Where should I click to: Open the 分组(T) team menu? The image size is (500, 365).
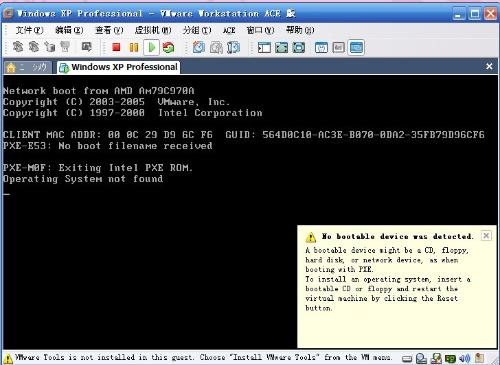click(x=197, y=30)
